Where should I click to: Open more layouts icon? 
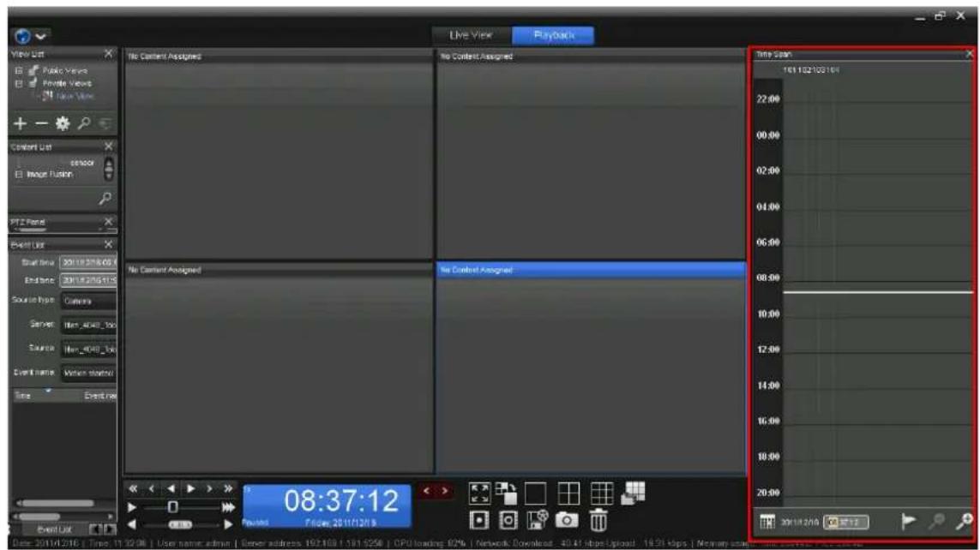coord(633,493)
